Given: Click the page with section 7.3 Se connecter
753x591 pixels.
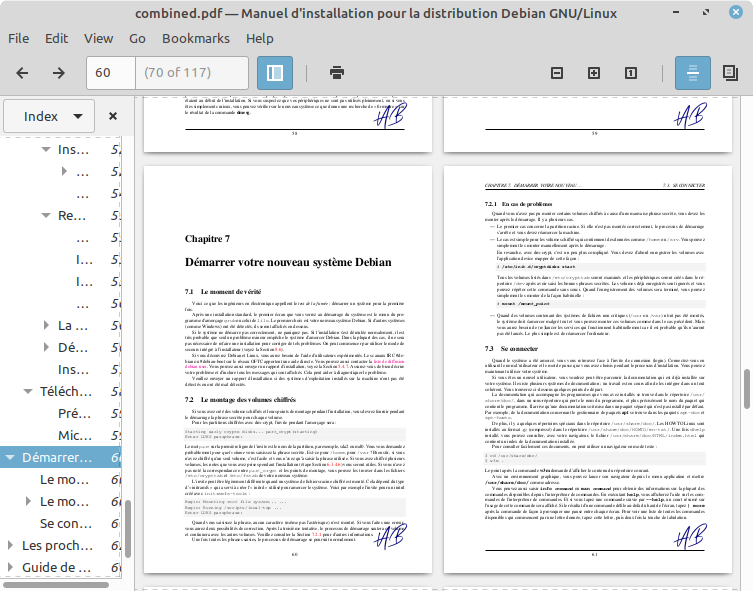Looking at the screenshot, I should pyautogui.click(x=588, y=370).
